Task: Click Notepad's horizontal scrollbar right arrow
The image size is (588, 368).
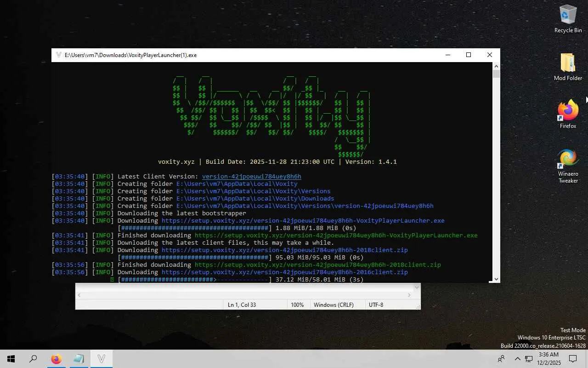Action: click(x=409, y=295)
